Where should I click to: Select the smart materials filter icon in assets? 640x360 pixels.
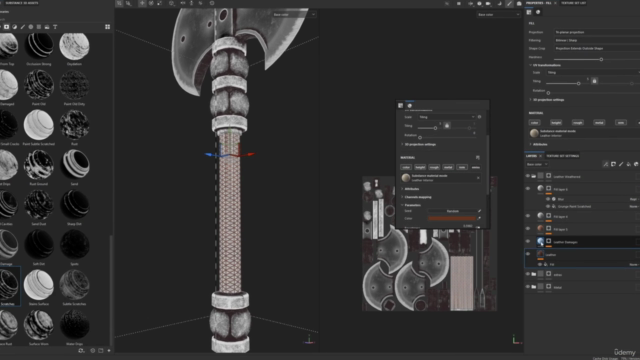[x=7, y=27]
